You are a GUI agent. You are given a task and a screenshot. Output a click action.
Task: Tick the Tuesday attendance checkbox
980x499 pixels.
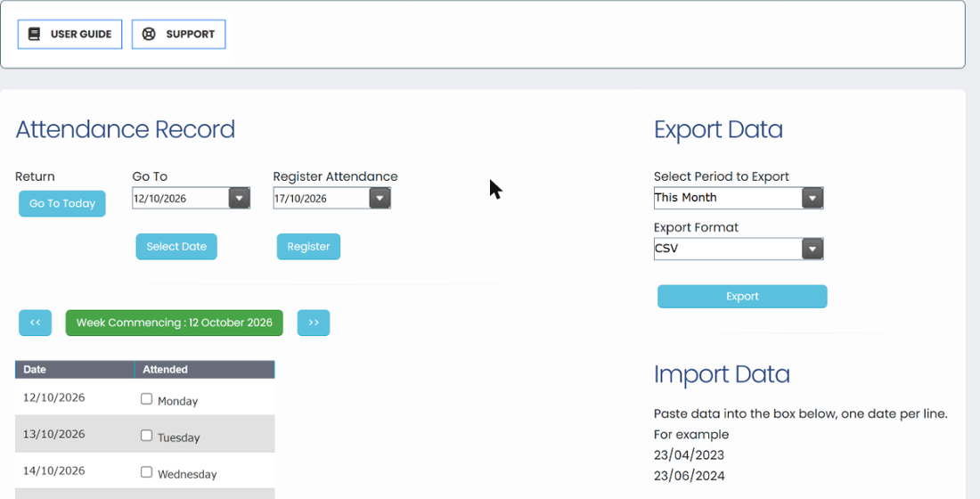[x=146, y=435]
